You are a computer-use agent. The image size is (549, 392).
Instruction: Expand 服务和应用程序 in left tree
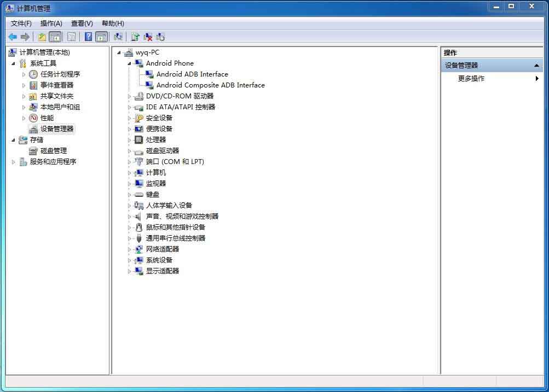coord(14,162)
